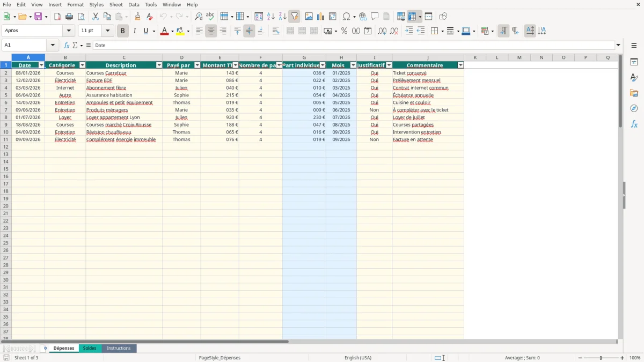Open the Font Color dropdown arrow
The height and width of the screenshot is (362, 644).
tap(172, 31)
